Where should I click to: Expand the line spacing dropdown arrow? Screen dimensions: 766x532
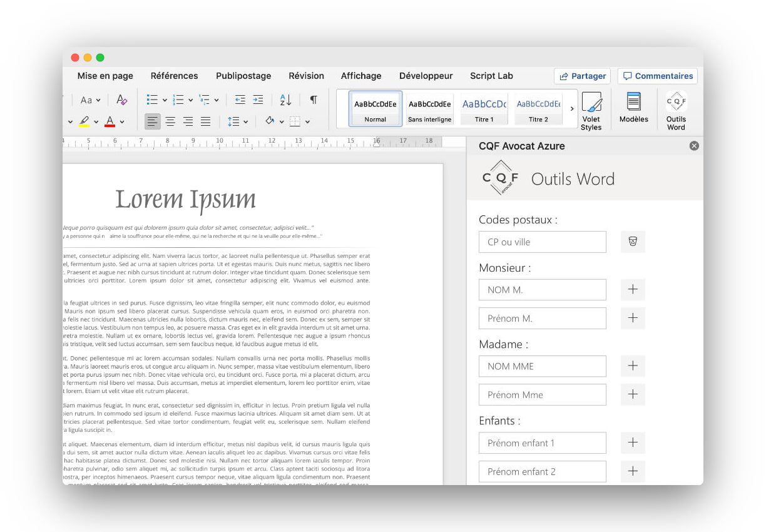[245, 121]
